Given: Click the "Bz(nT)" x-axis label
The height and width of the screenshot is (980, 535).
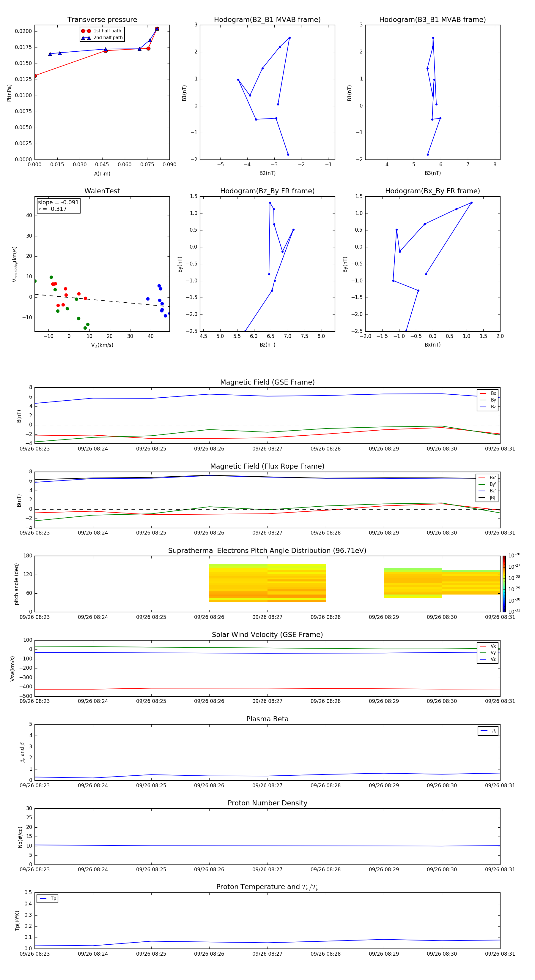Looking at the screenshot, I should (x=267, y=345).
